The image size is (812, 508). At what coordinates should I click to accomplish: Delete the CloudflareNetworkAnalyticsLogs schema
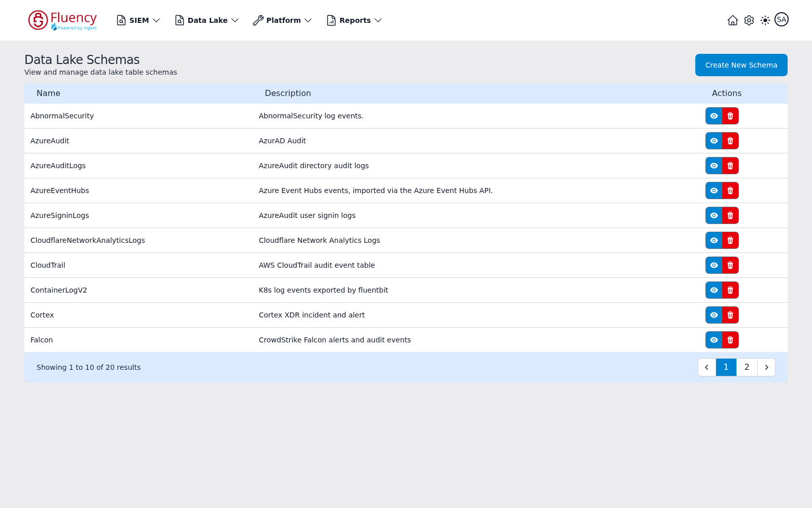tap(730, 240)
